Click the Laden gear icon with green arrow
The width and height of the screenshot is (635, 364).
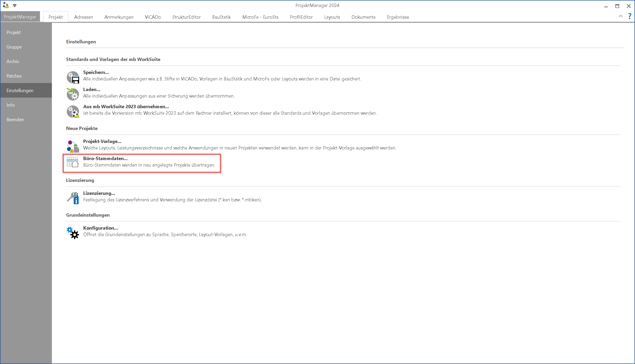pos(73,94)
